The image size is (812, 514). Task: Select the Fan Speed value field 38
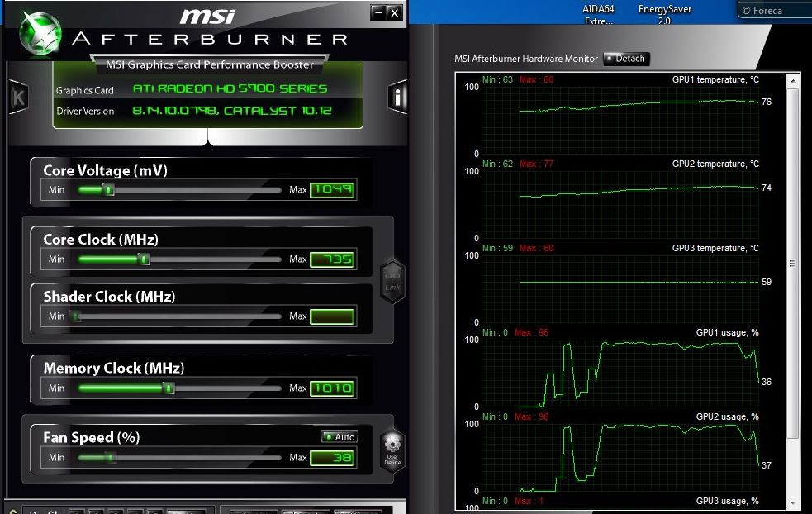(x=332, y=458)
